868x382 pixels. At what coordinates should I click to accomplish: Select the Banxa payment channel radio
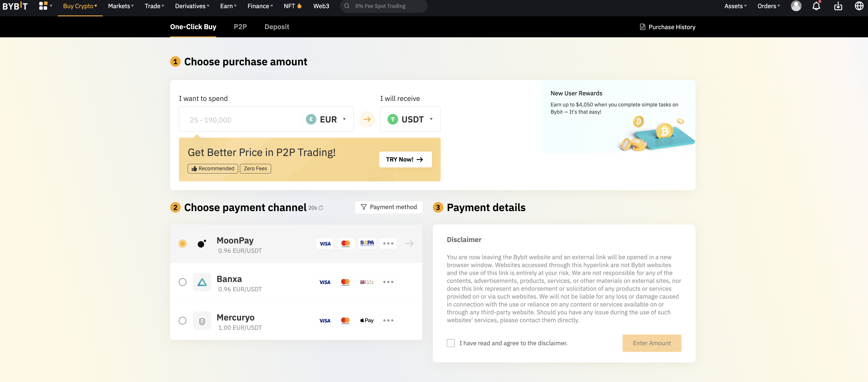(182, 282)
